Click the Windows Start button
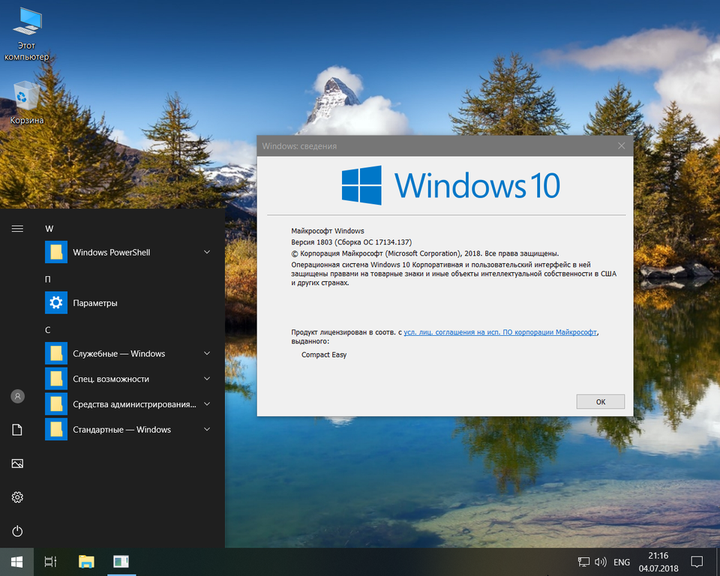Image resolution: width=720 pixels, height=576 pixels. tap(17, 562)
